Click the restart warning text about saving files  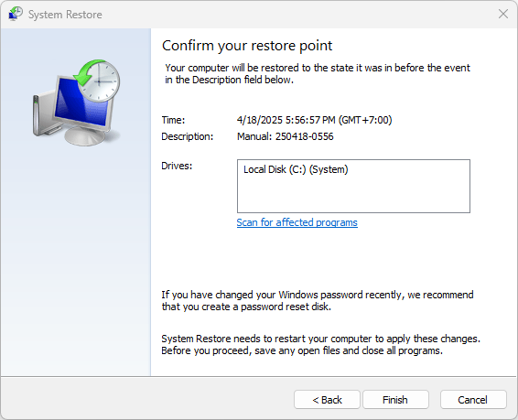click(321, 344)
